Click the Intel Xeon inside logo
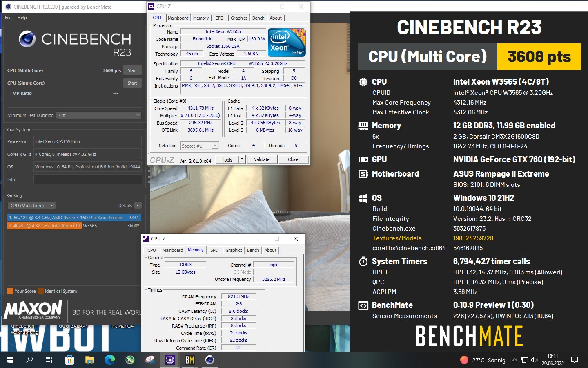Viewport: 588px width, 368px height. [287, 42]
